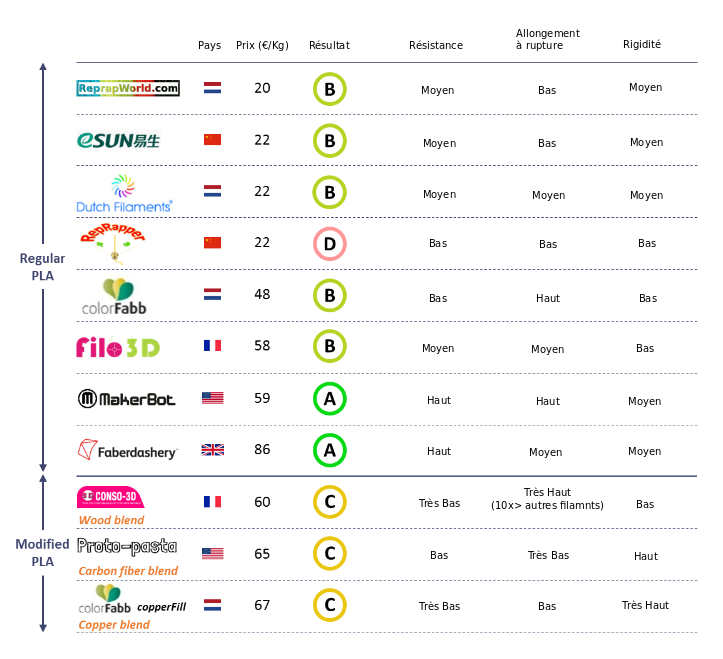Select the Proto-pasta logo

tap(127, 546)
